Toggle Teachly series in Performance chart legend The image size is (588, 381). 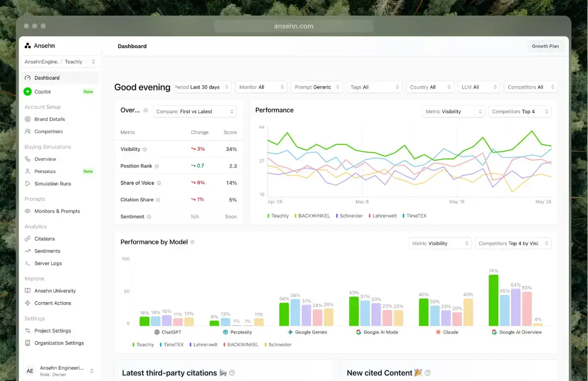pos(278,215)
